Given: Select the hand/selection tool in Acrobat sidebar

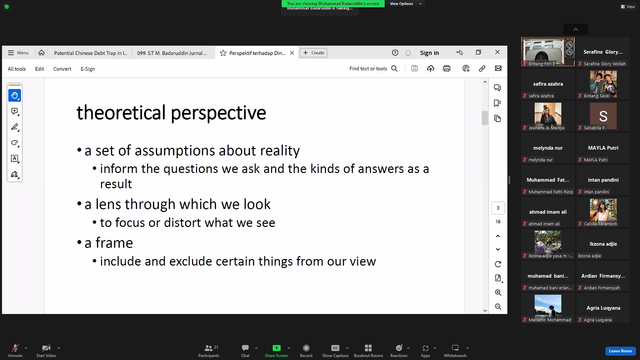Looking at the screenshot, I should click(15, 96).
